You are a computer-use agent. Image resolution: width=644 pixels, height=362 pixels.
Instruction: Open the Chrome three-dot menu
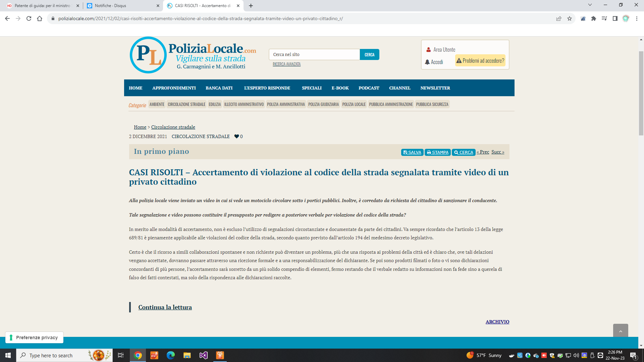click(x=637, y=18)
